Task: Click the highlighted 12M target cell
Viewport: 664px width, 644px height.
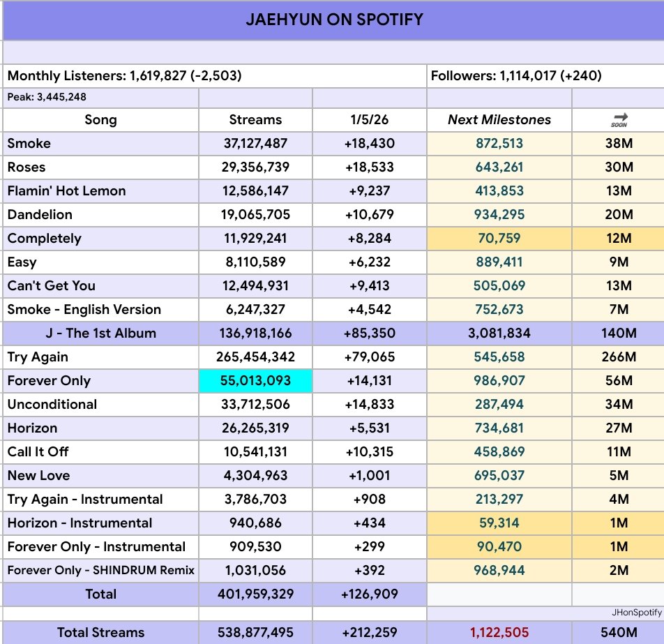Action: tap(618, 239)
